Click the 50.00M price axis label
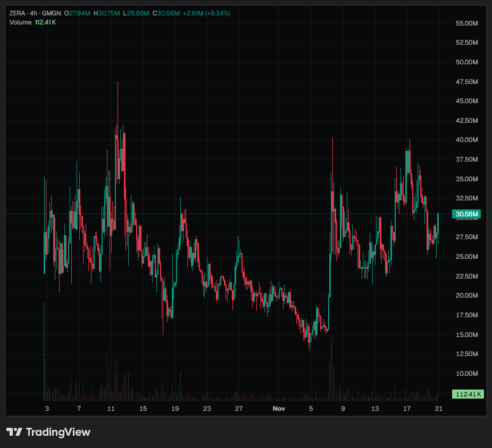This screenshot has width=492, height=448. point(466,62)
